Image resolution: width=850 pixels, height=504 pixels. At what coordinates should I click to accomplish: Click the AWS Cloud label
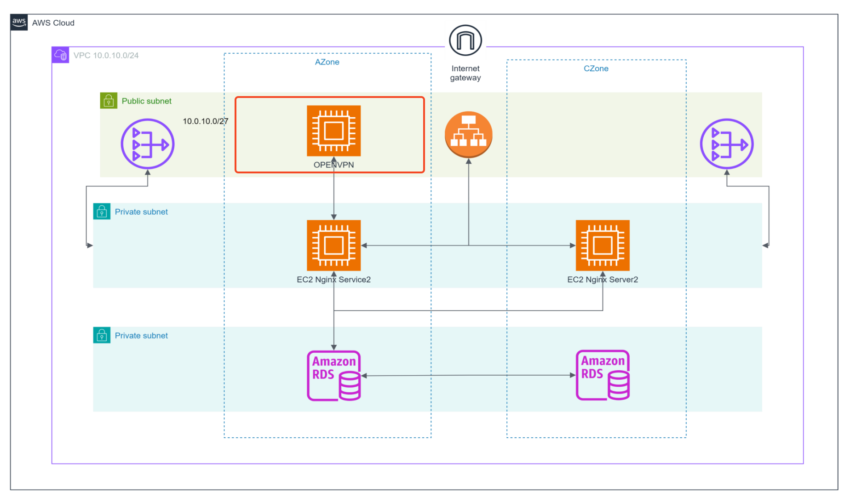[53, 23]
